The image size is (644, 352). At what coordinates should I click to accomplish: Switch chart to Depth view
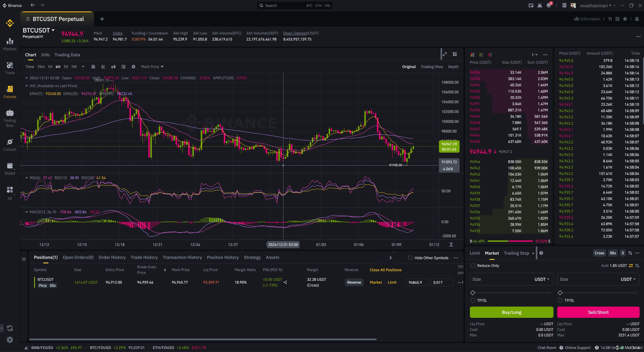point(453,67)
